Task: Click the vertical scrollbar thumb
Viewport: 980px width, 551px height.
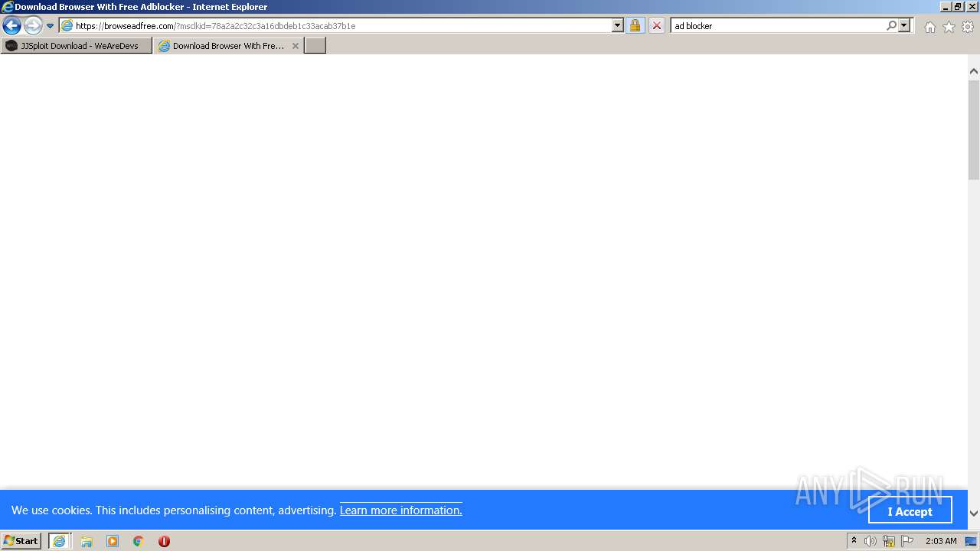Action: click(974, 129)
